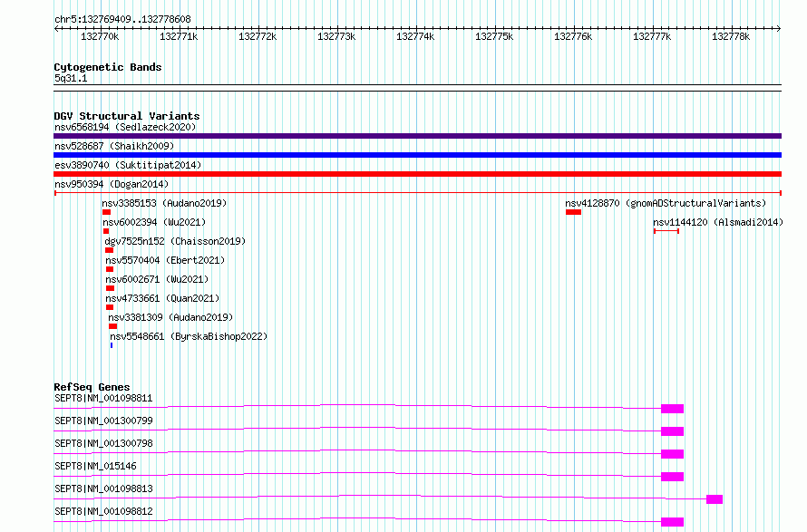
Task: Select the nsv950394 (Dogan2014) thin red line
Action: [x=417, y=193]
